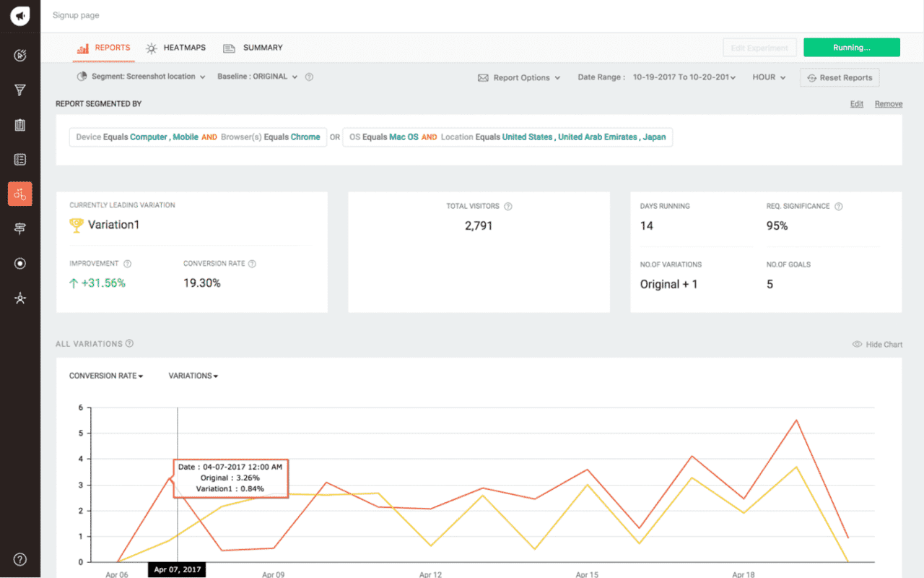
Task: Expand the Report Options dropdown
Action: [520, 78]
